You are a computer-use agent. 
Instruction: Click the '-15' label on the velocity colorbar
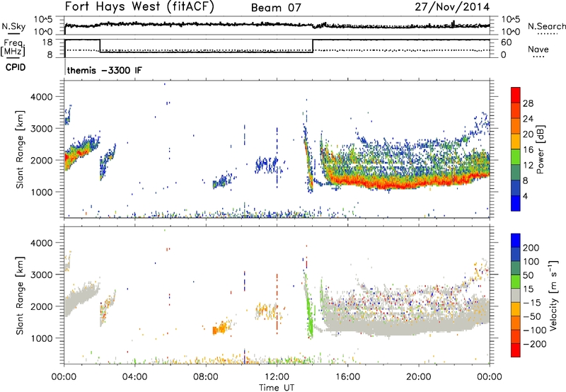point(532,302)
